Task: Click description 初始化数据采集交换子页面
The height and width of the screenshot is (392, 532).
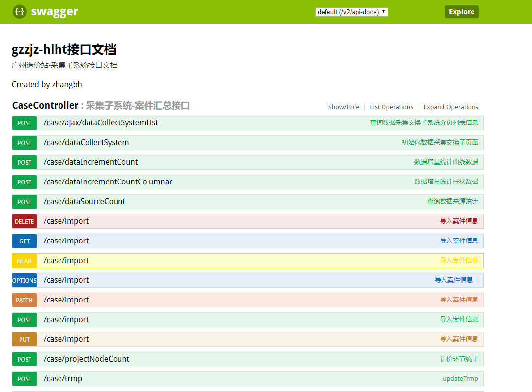Action: [440, 142]
